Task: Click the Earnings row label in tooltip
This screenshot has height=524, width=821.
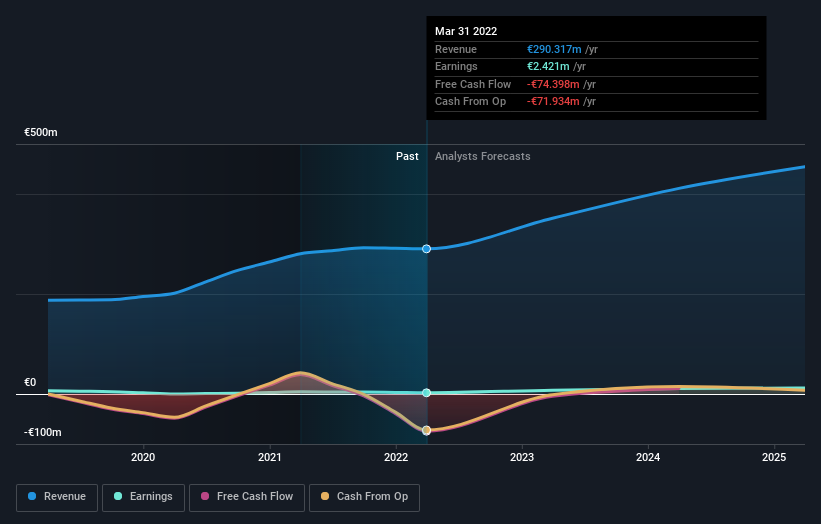Action: [x=457, y=66]
